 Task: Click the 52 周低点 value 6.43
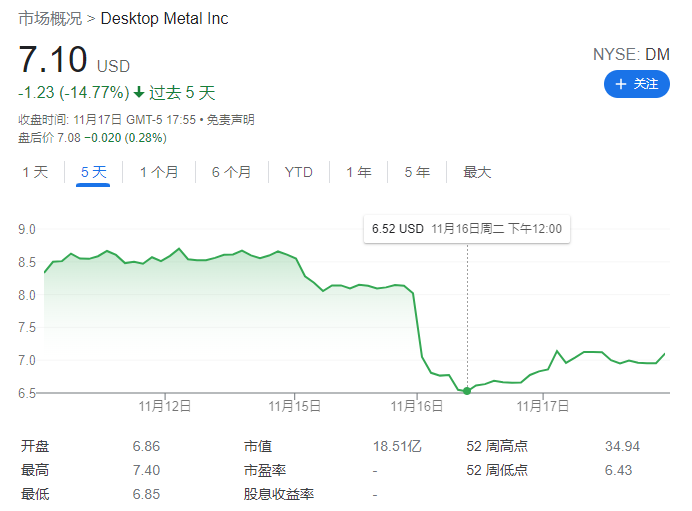click(618, 470)
